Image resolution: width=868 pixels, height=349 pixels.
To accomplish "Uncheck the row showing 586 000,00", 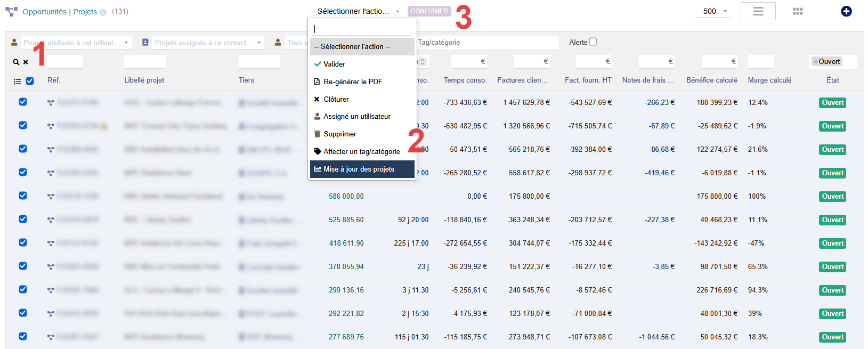I will tap(23, 196).
